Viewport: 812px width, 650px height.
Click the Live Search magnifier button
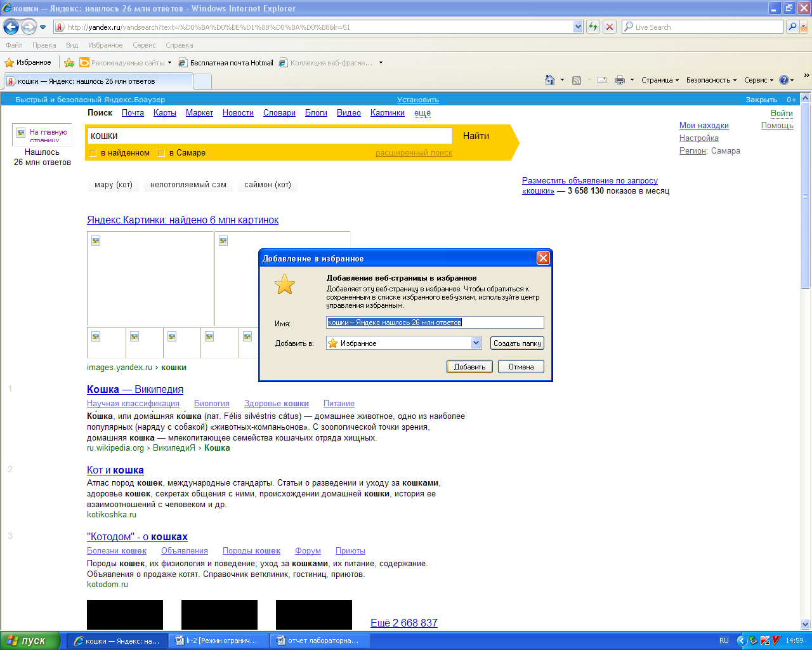(792, 27)
